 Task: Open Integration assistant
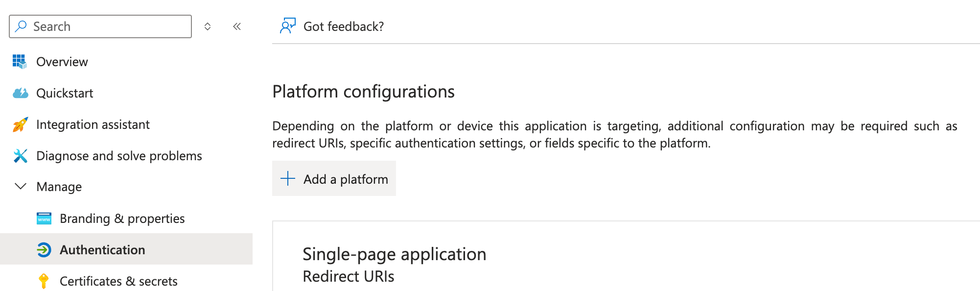coord(93,124)
